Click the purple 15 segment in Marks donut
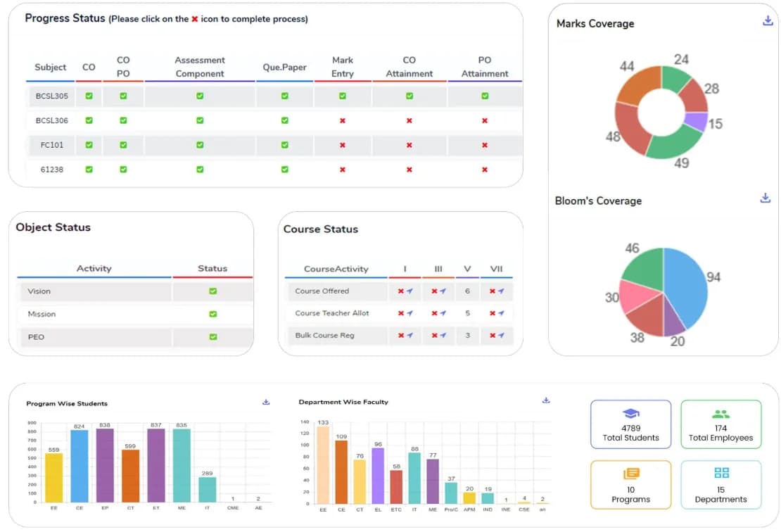The width and height of the screenshot is (781, 532). 697,122
